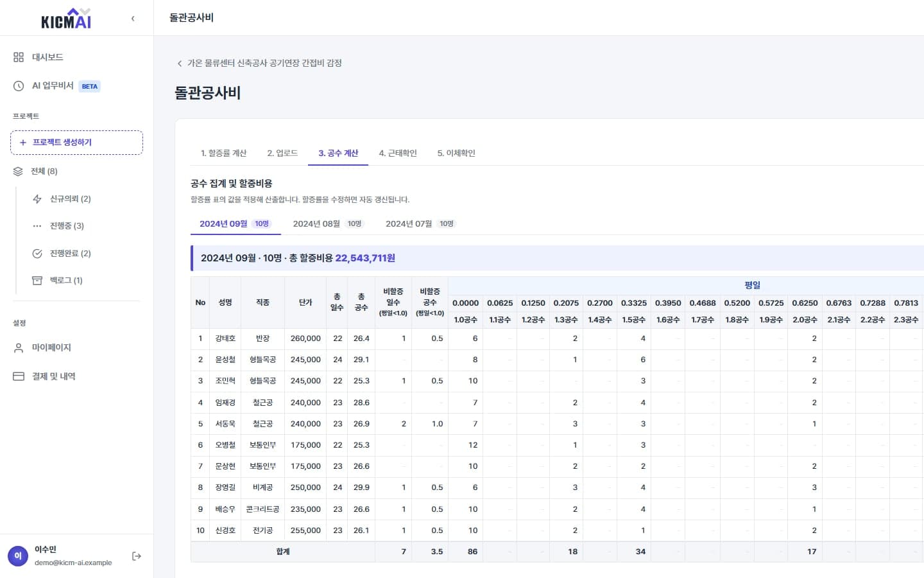Collapse the sidebar with chevron icon
The width and height of the screenshot is (924, 578).
click(x=133, y=19)
